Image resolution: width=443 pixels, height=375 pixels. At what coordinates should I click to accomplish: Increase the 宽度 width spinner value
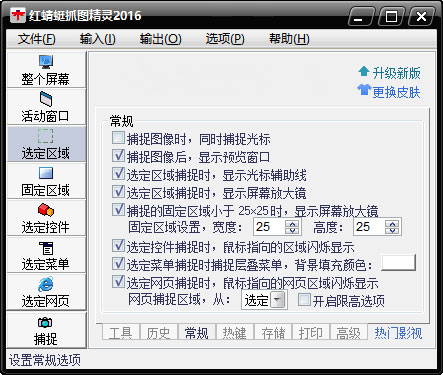point(292,224)
